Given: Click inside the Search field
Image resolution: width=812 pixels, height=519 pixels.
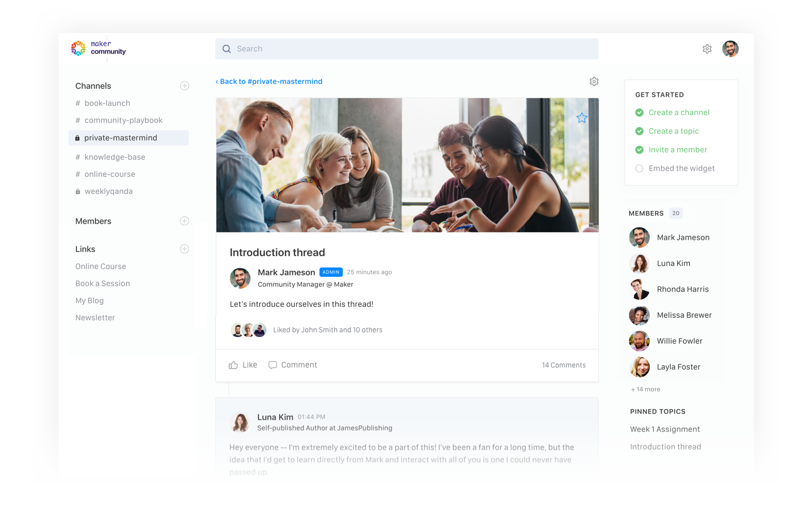Looking at the screenshot, I should coord(407,49).
